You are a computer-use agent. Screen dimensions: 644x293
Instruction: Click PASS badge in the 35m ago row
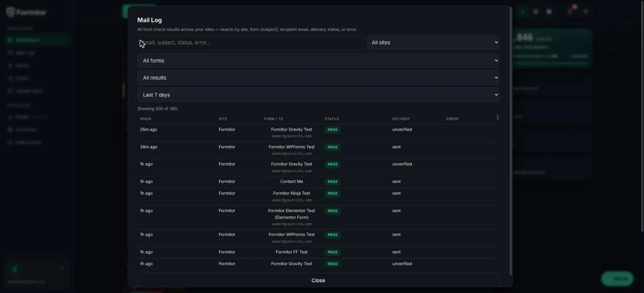tap(332, 130)
